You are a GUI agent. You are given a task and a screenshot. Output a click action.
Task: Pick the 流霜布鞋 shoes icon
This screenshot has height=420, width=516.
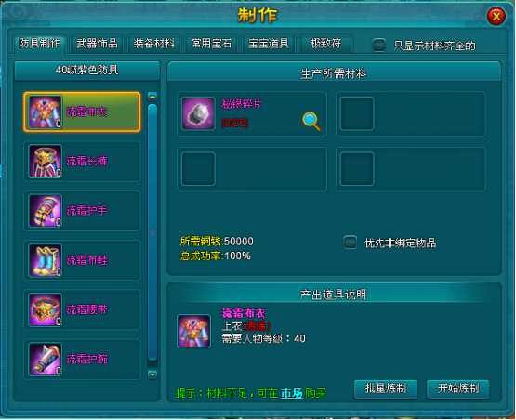coord(46,260)
